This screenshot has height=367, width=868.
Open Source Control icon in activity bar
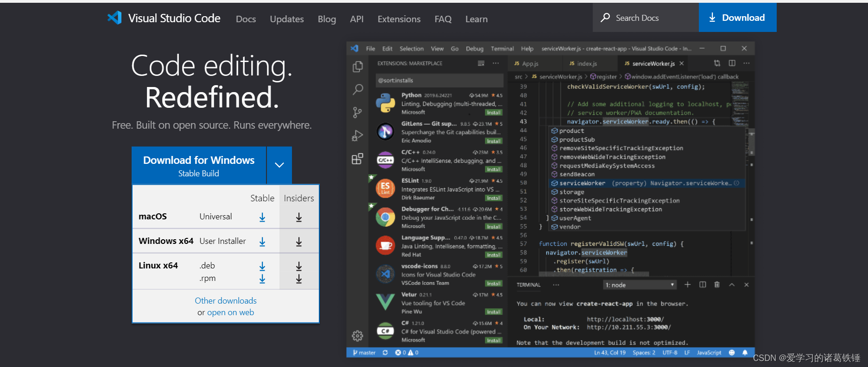click(357, 112)
